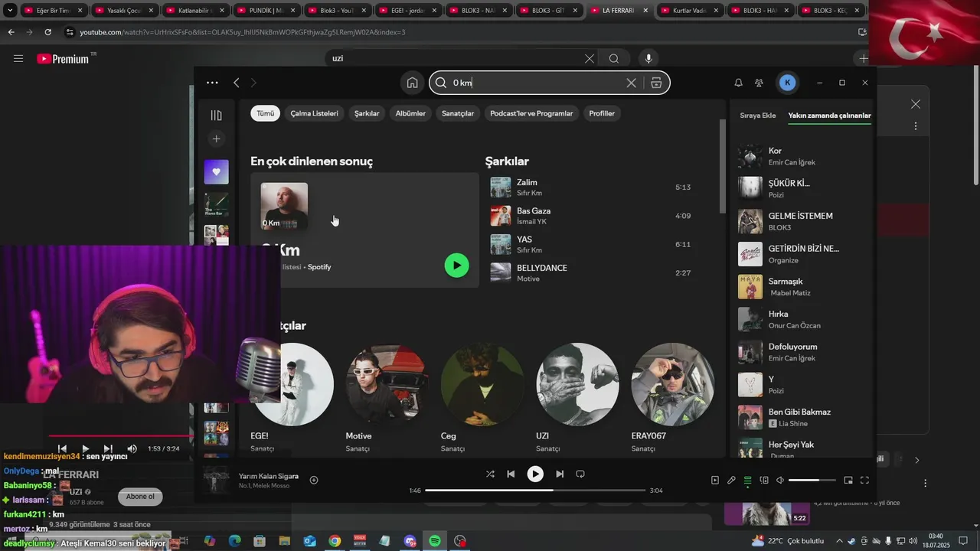This screenshot has width=980, height=551.
Task: Open Spotify three-dot app menu
Action: point(212,83)
